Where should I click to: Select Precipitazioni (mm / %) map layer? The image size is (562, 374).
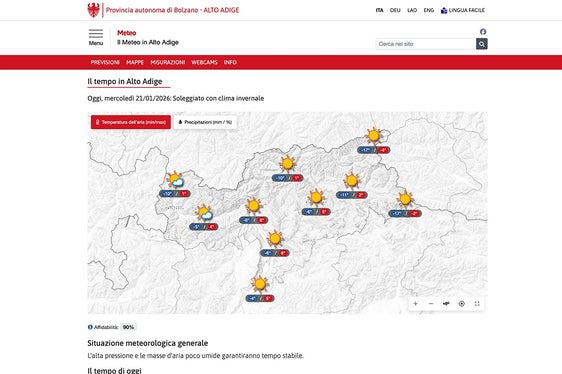[x=205, y=122]
